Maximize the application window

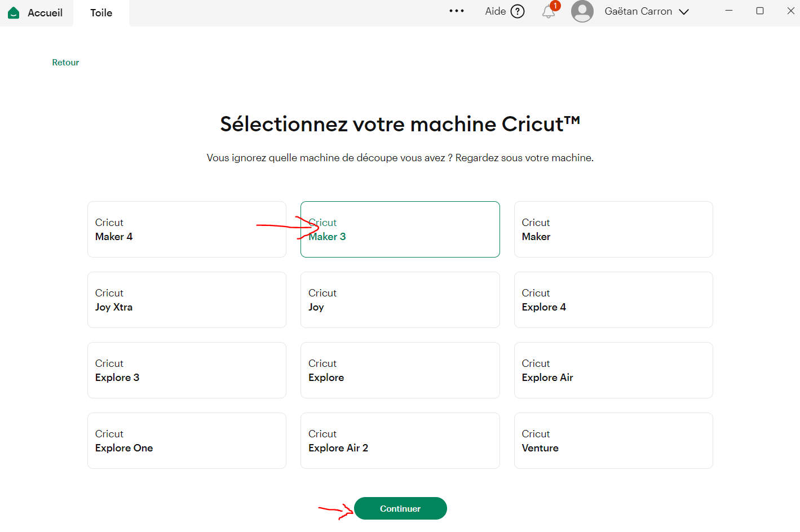(x=760, y=11)
